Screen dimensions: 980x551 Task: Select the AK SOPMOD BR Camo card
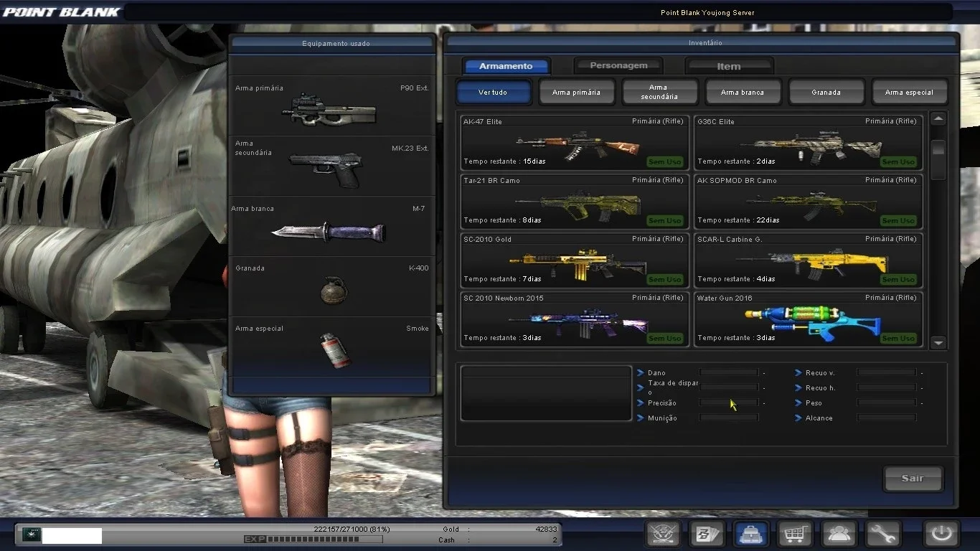[808, 201]
